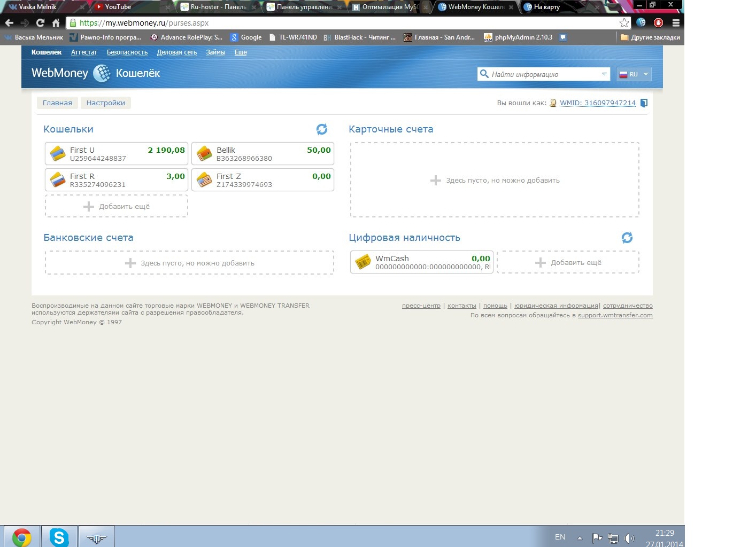The height and width of the screenshot is (547, 756).
Task: Open the помощь footer link
Action: (495, 306)
